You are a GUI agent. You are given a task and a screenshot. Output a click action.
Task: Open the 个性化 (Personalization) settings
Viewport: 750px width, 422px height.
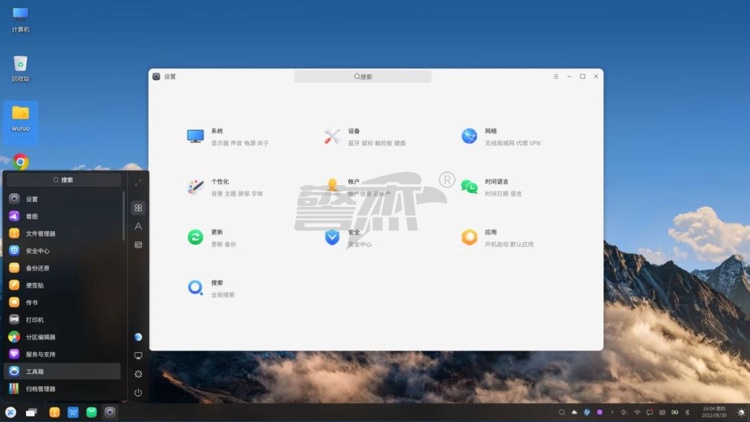(196, 187)
